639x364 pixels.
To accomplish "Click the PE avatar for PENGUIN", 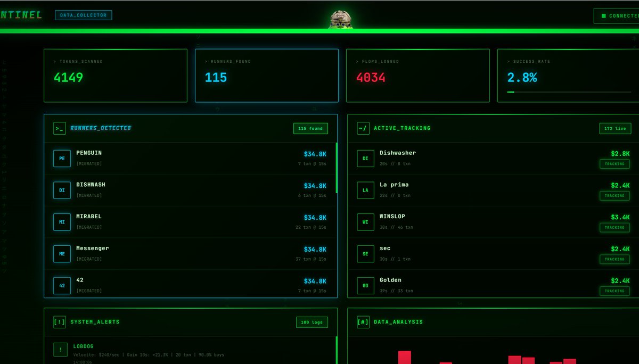I will tap(62, 159).
